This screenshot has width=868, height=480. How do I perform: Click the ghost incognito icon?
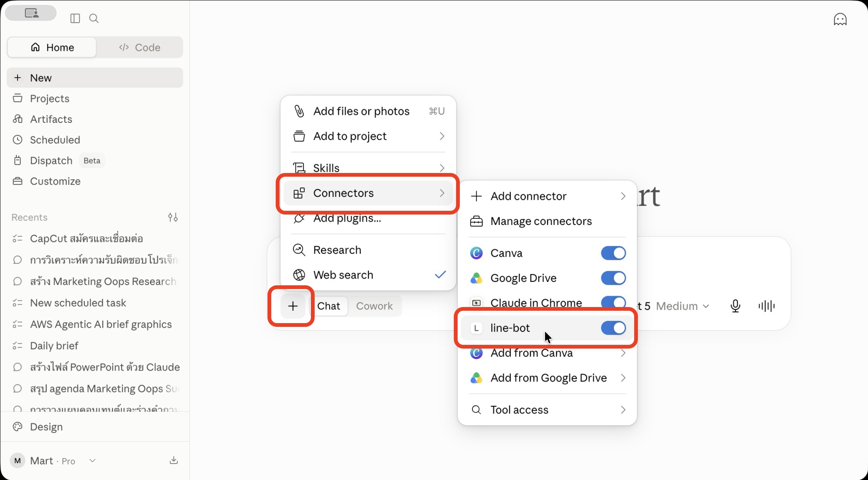(x=840, y=19)
